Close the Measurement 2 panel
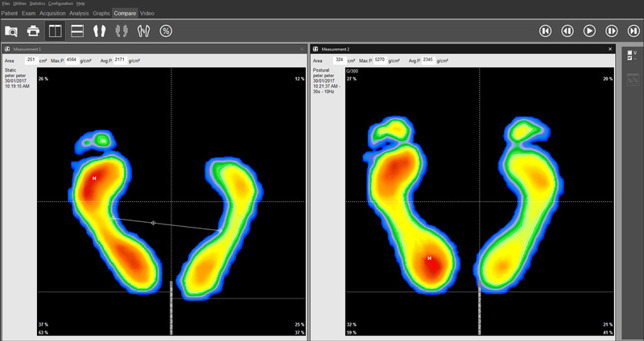Viewport: 644px width, 341px height. [x=611, y=49]
